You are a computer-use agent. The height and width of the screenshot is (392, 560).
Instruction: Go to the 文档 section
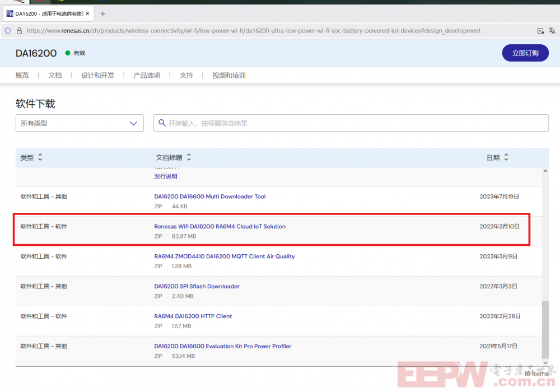pos(55,76)
